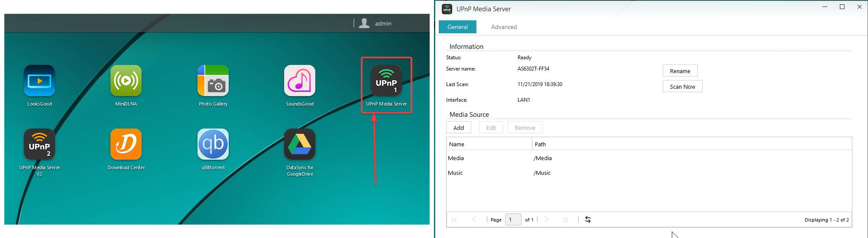Click the /Music path cell
This screenshot has height=238, width=868.
542,173
